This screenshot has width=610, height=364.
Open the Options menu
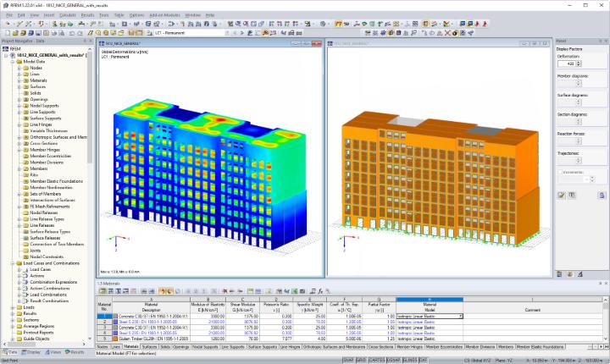click(x=136, y=15)
